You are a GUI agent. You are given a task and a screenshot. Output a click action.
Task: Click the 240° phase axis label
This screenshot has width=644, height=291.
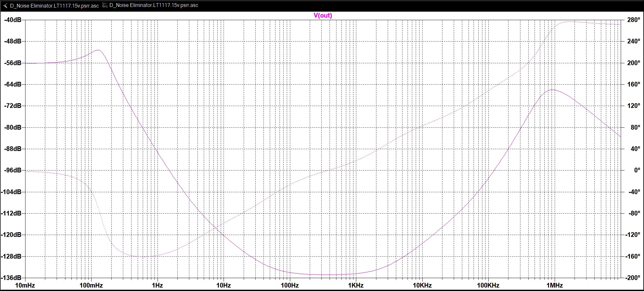point(634,41)
